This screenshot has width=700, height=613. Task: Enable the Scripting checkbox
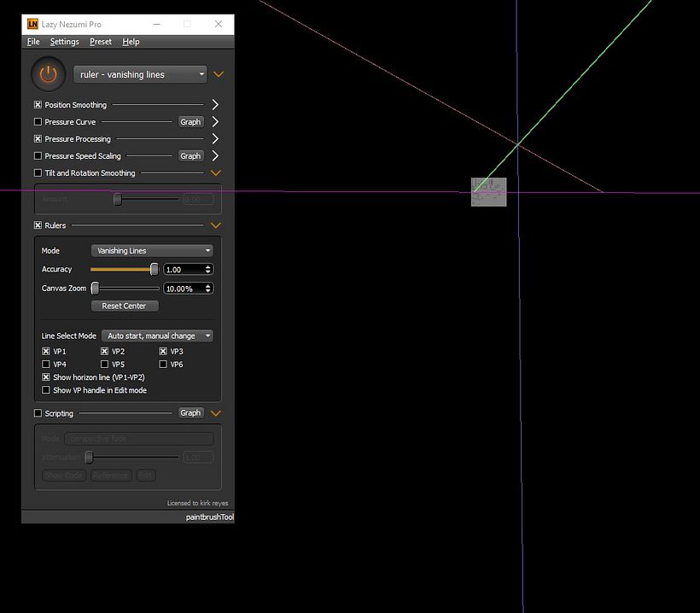coord(38,413)
